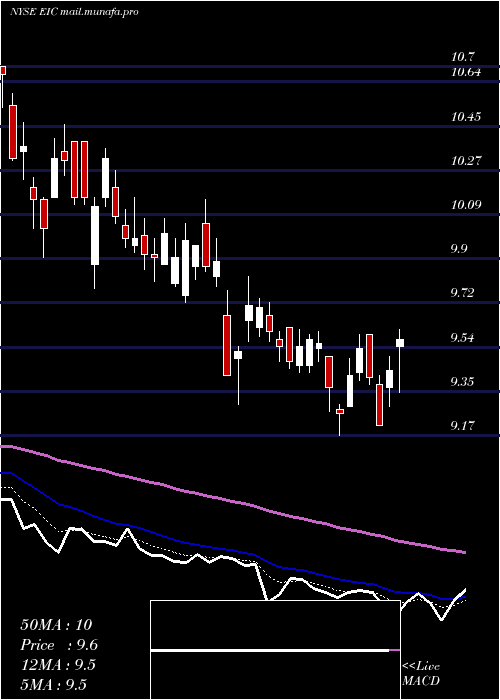The height and width of the screenshot is (700, 500).
Task: Select the 10.64 price axis label
Action: pos(466,72)
